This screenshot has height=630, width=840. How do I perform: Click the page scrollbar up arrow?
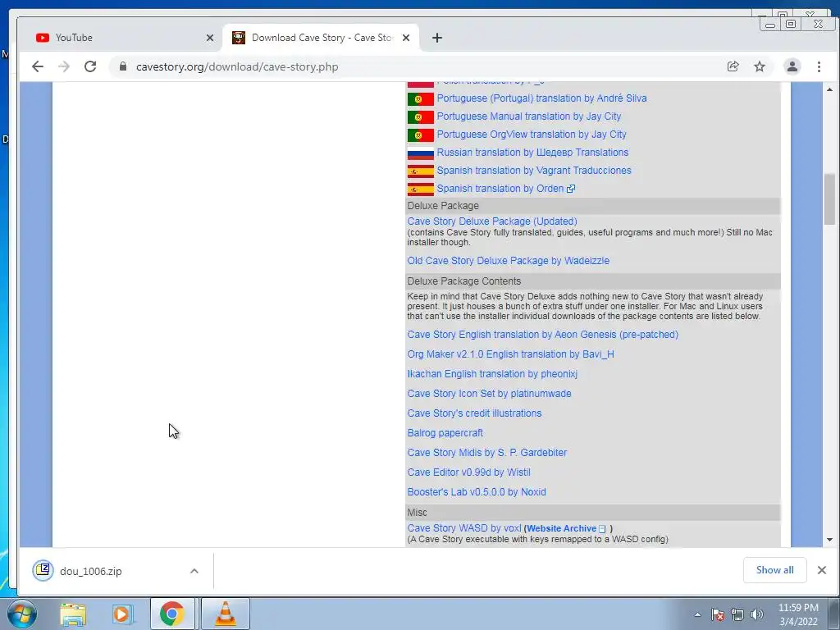830,89
